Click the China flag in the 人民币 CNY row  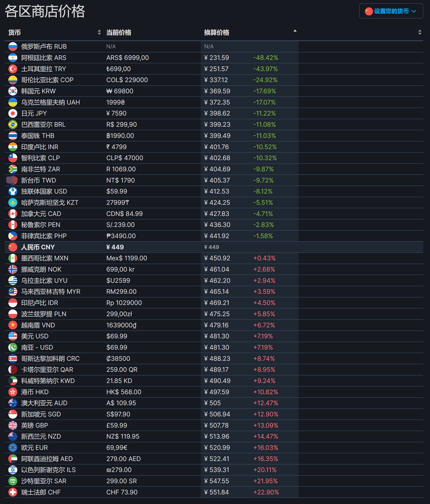[13, 247]
